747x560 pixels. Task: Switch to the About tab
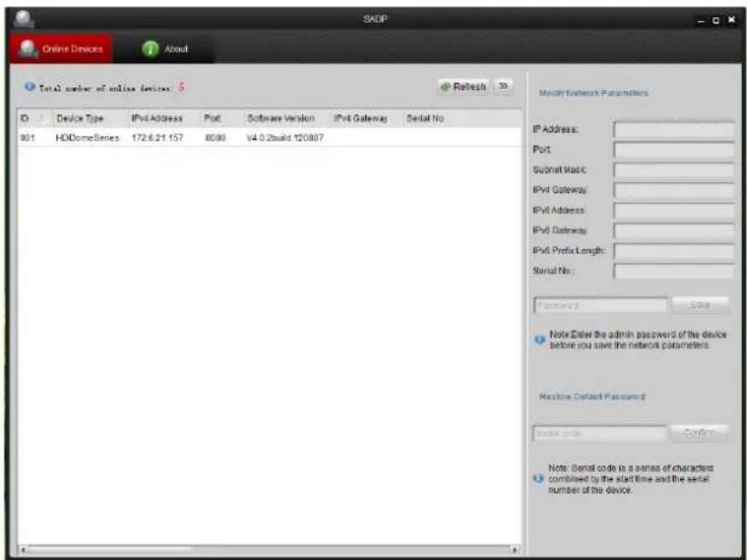click(165, 49)
